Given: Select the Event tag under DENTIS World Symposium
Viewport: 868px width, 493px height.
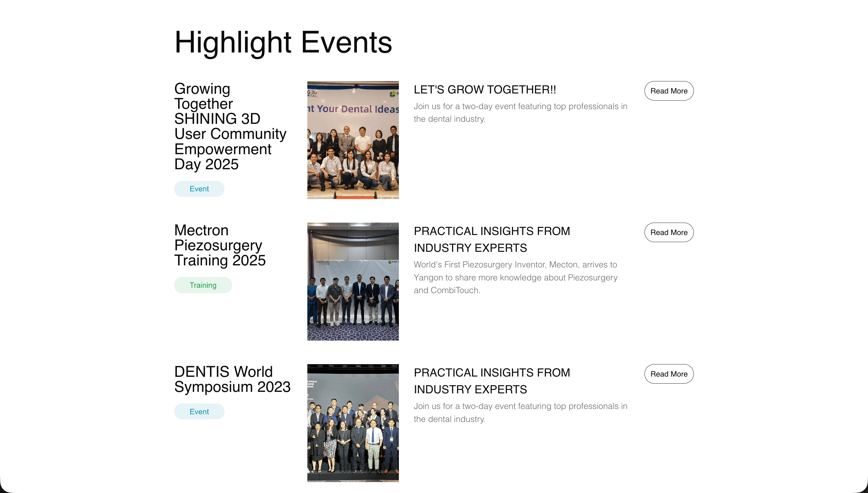Looking at the screenshot, I should [x=199, y=411].
